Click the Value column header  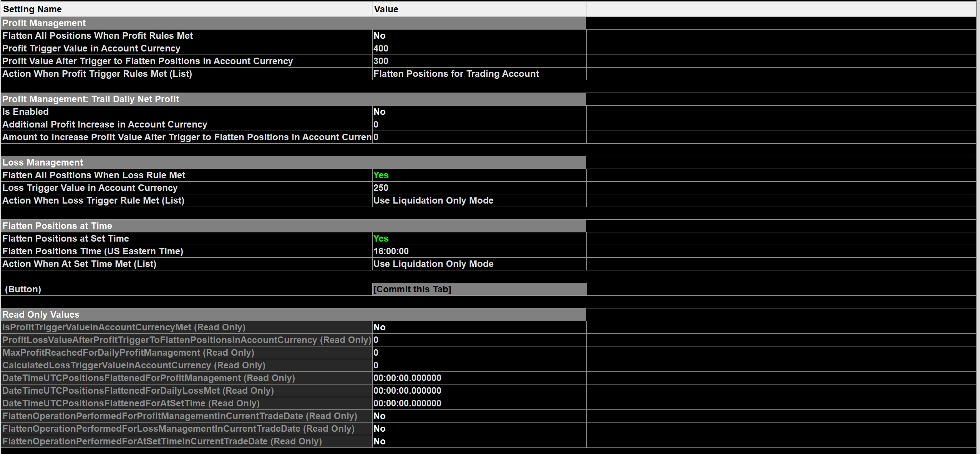pos(479,9)
